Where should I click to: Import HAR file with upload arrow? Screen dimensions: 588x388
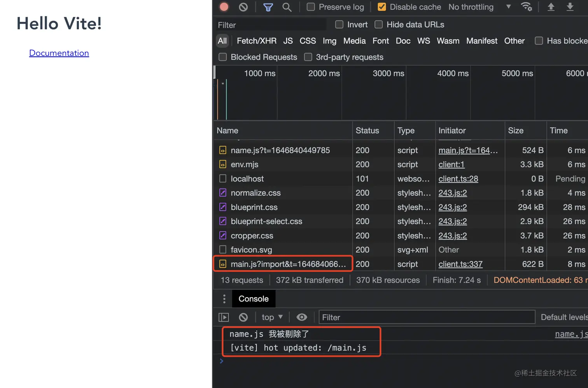[x=551, y=7]
